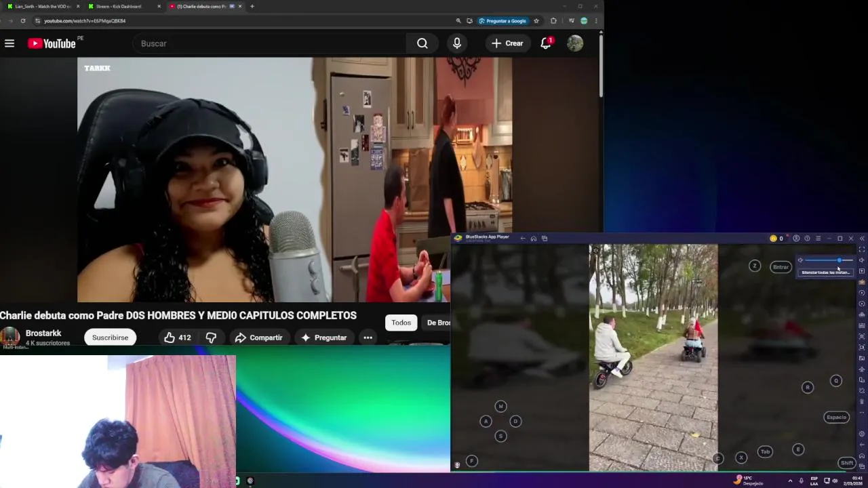Toggle BlueStacks fullscreen from sidebar

pyautogui.click(x=862, y=249)
